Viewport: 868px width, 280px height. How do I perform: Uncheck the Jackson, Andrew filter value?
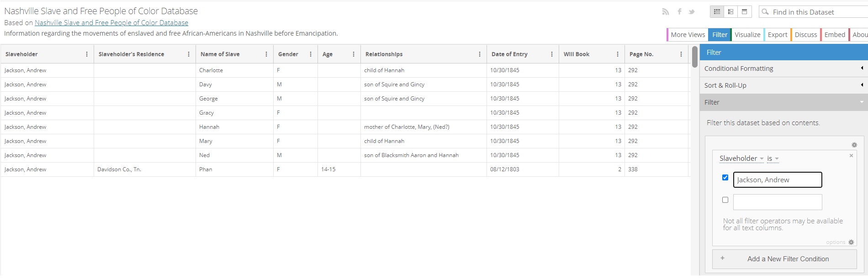[x=725, y=178]
